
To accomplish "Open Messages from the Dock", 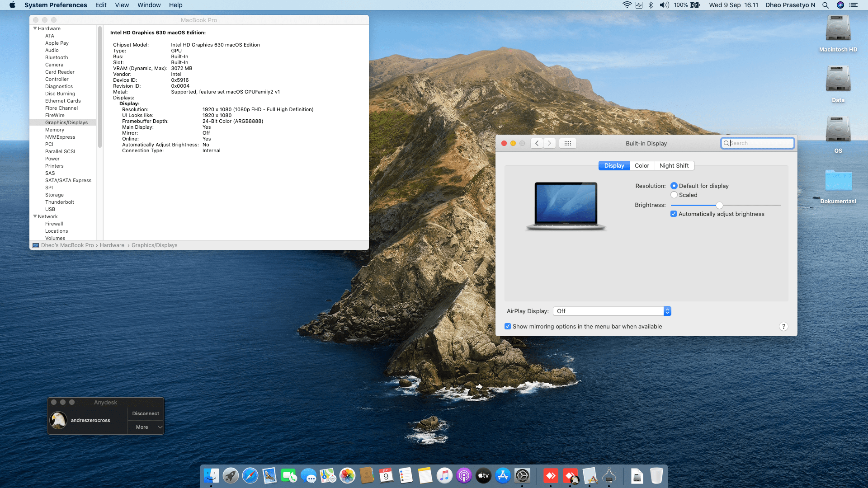I will tap(308, 475).
